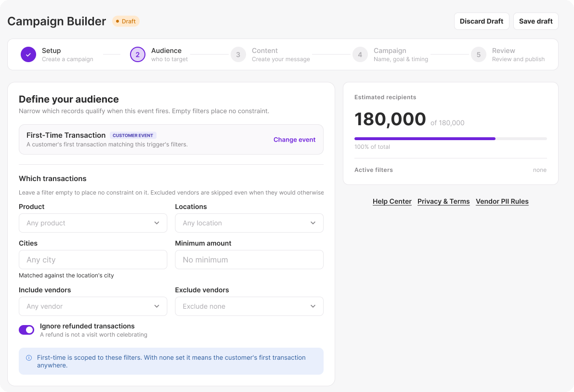This screenshot has width=574, height=392.
Task: Click the Cities input field
Action: click(x=93, y=260)
